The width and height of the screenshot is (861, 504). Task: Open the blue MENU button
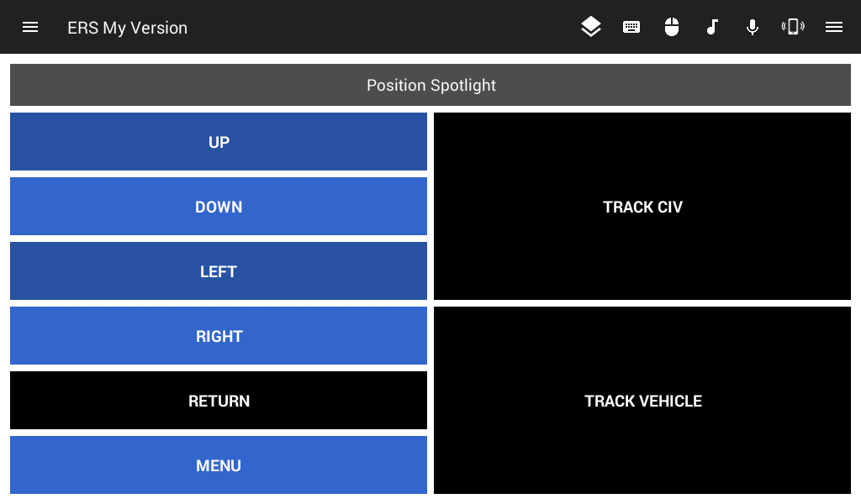pos(219,465)
